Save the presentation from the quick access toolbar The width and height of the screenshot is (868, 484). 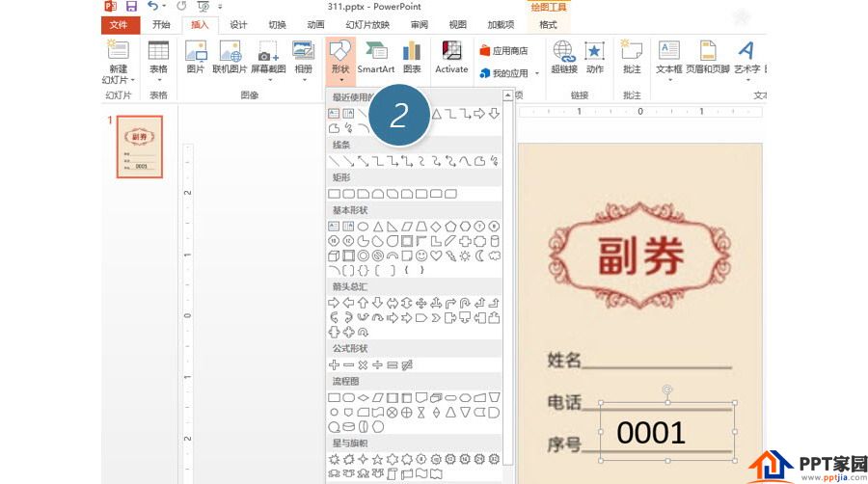point(131,6)
